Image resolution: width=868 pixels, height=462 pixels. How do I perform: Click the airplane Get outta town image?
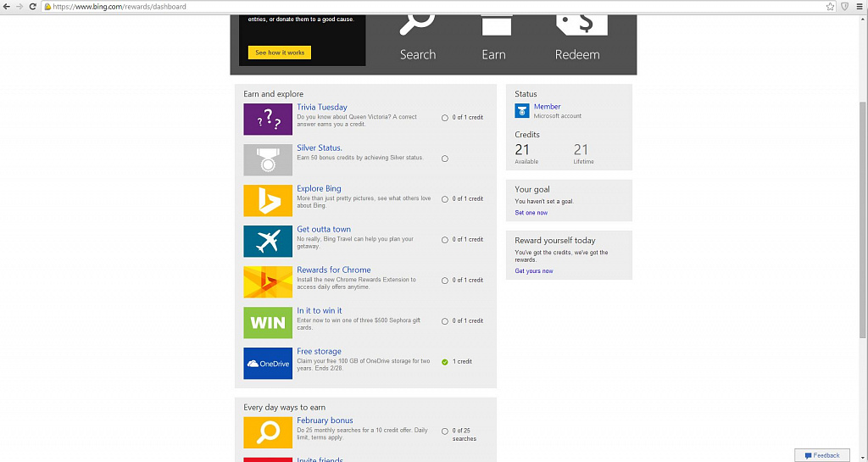pos(268,242)
